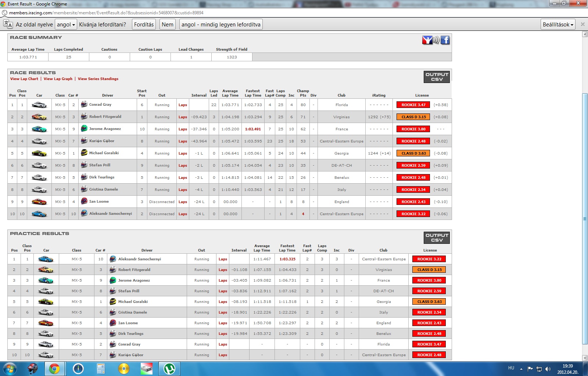Open View Series Standings link
The height and width of the screenshot is (376, 588).
[98, 79]
